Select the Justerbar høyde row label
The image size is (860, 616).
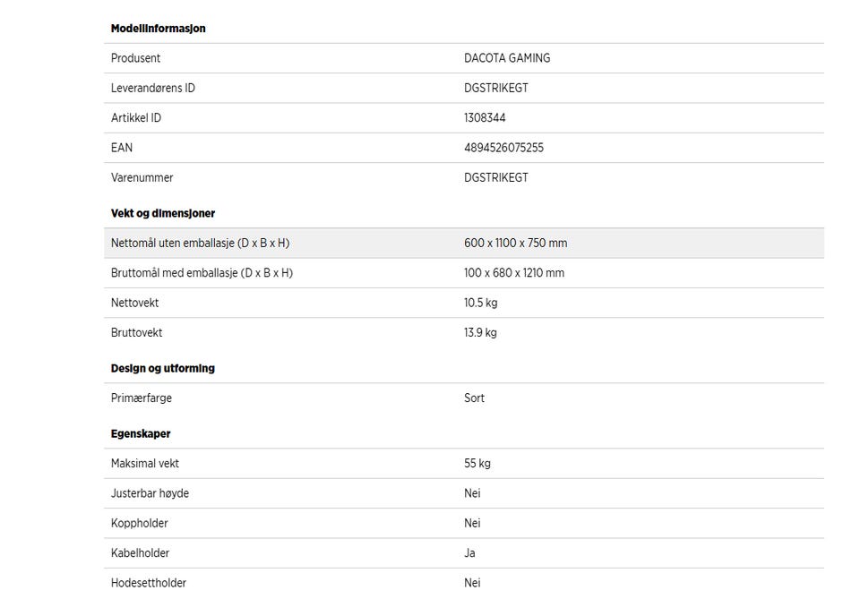coord(150,493)
